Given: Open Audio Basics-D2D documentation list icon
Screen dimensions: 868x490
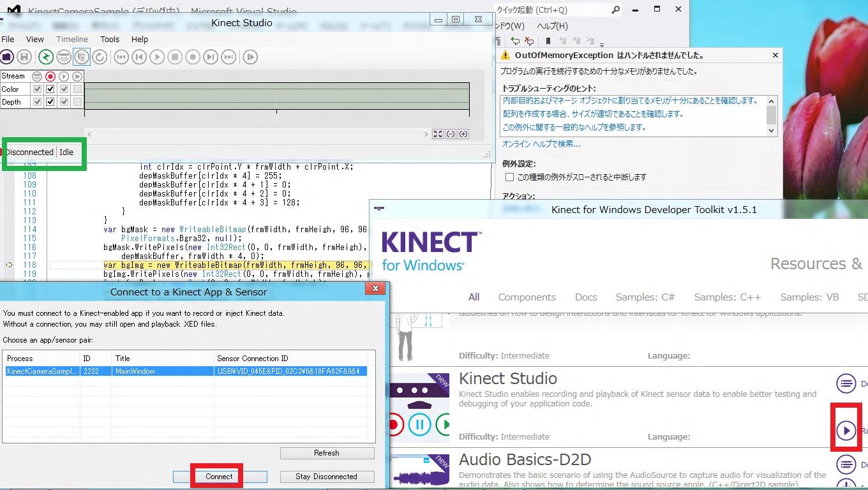Looking at the screenshot, I should coord(846,464).
